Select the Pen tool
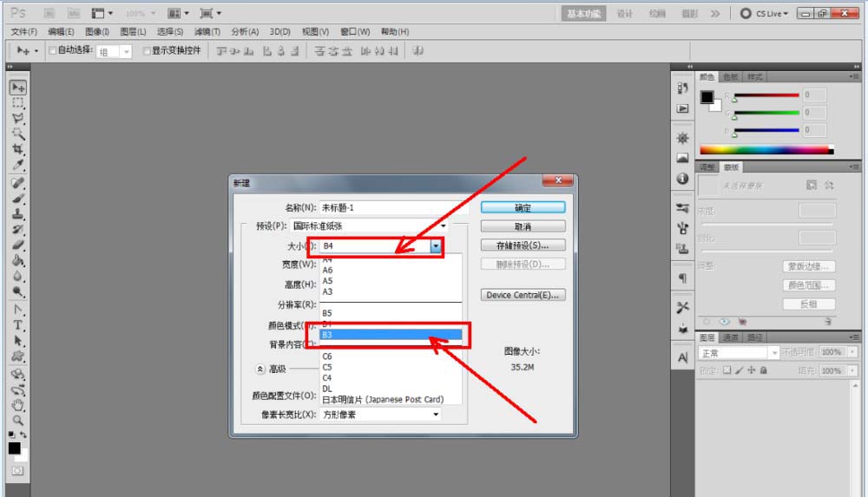868x497 pixels. (17, 310)
